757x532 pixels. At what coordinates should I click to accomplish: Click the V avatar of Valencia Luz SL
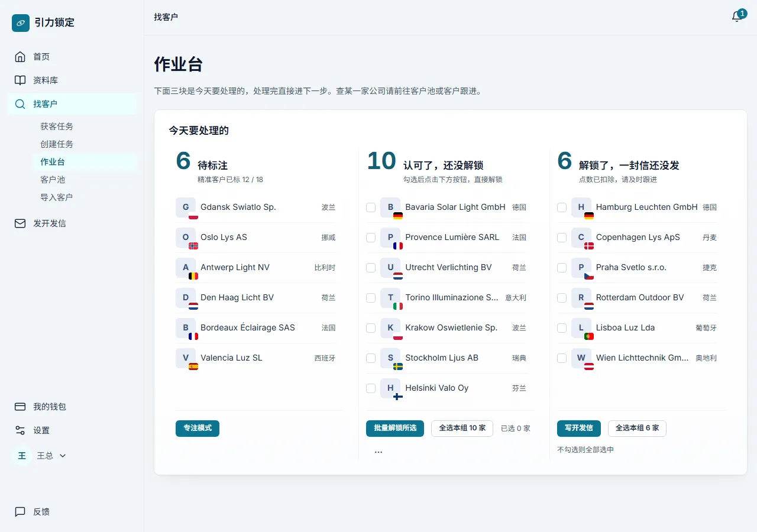coord(186,358)
